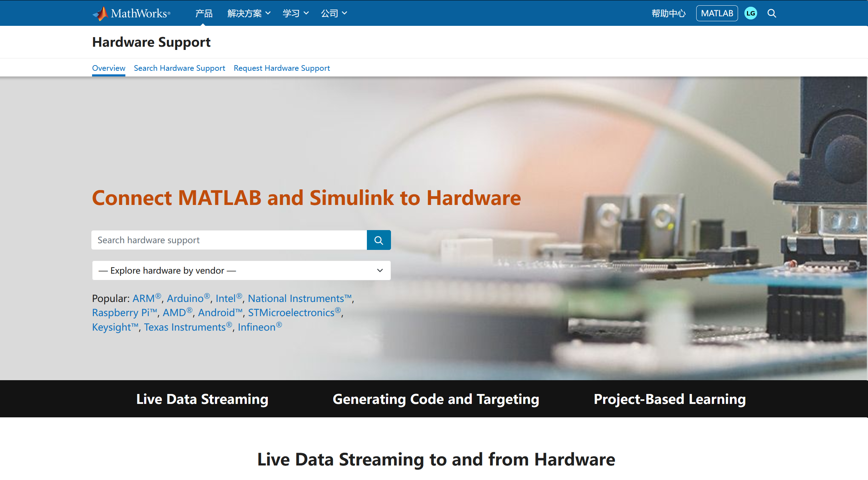The height and width of the screenshot is (480, 868).
Task: Open Explore hardware by vendor dropdown
Action: [241, 271]
